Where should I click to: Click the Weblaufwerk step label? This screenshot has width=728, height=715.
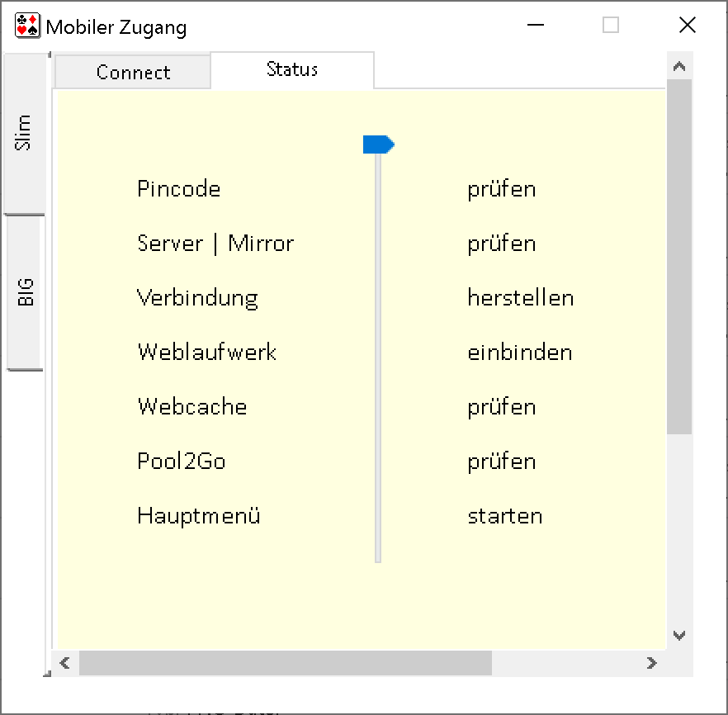(207, 353)
